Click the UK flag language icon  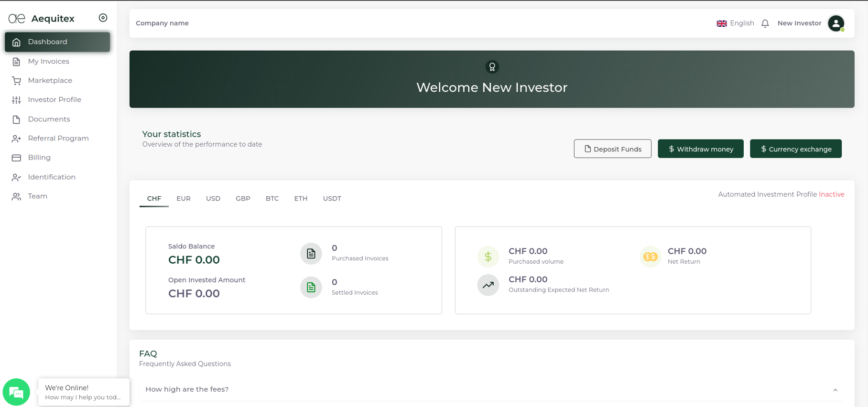tap(722, 23)
